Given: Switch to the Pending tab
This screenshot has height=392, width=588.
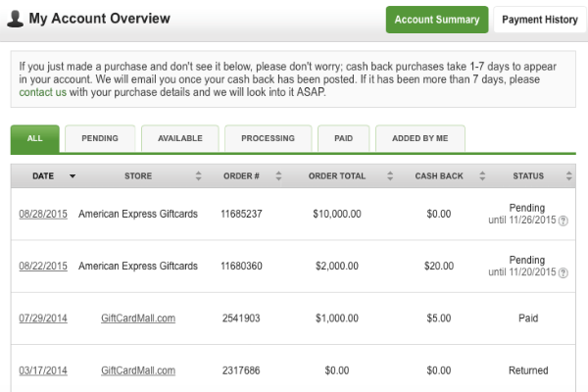Looking at the screenshot, I should (100, 138).
